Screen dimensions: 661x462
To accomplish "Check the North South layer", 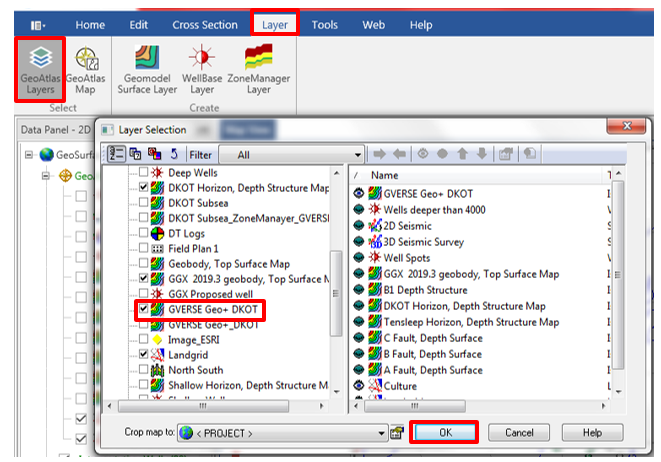I will (x=143, y=370).
